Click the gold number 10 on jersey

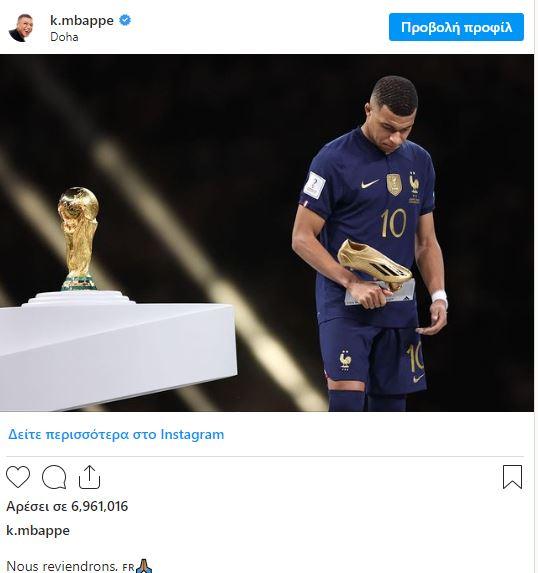(393, 223)
